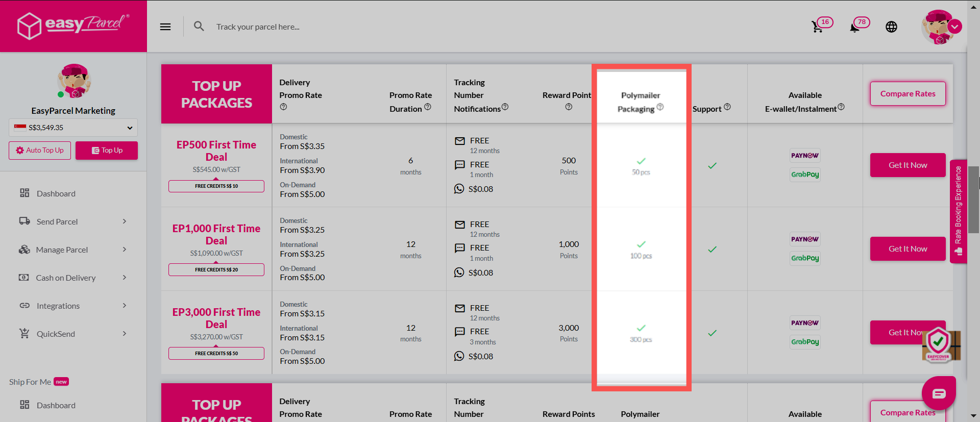This screenshot has height=422, width=980.
Task: Click the Reward Point help icon
Action: (569, 107)
